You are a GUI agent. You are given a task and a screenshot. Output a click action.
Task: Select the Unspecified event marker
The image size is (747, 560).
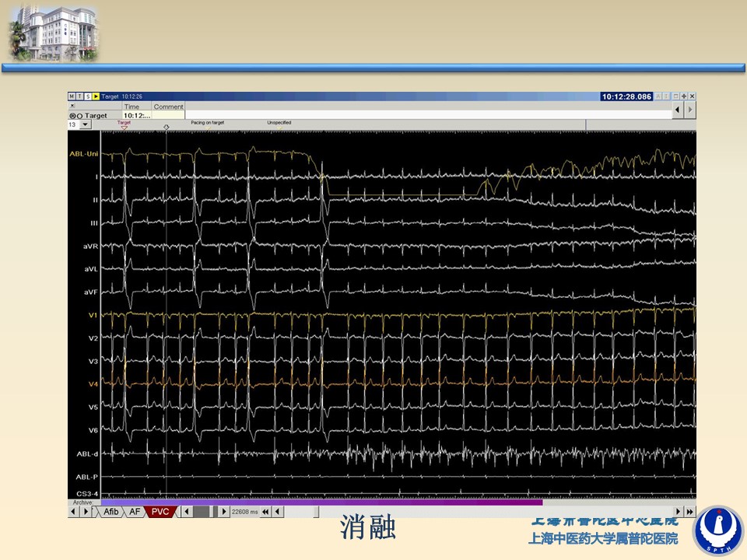tap(279, 124)
